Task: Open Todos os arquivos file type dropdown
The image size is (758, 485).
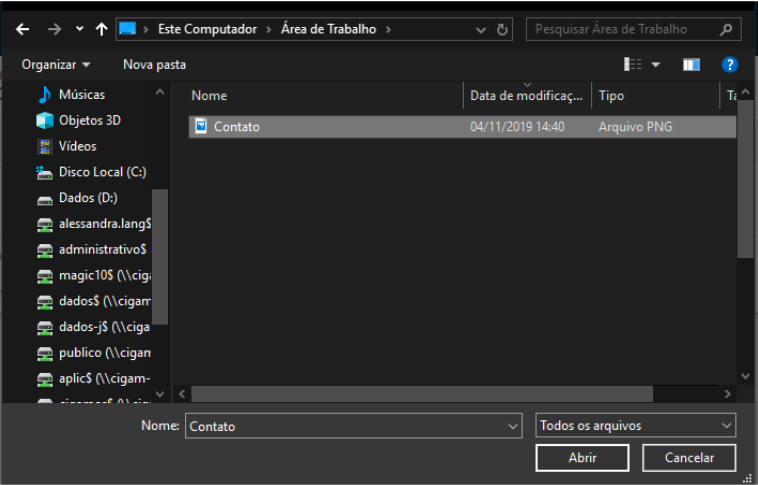Action: click(635, 426)
